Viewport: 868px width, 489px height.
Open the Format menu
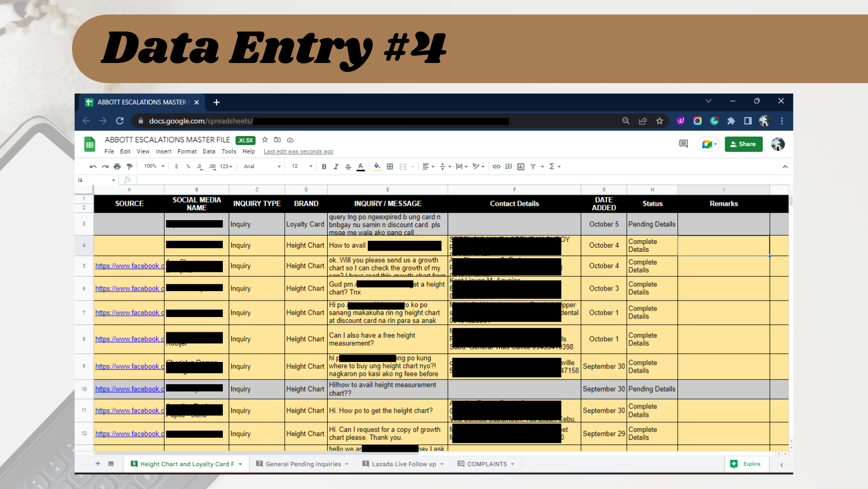(187, 151)
